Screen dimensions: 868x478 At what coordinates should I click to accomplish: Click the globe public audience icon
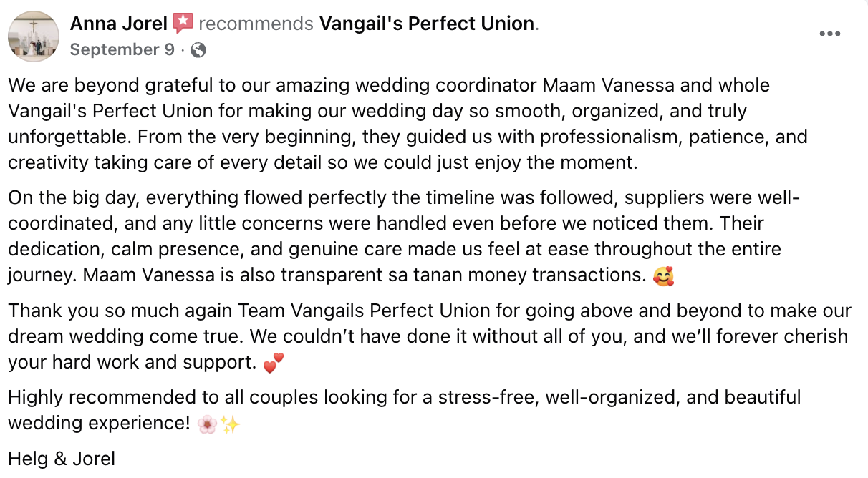(x=198, y=50)
